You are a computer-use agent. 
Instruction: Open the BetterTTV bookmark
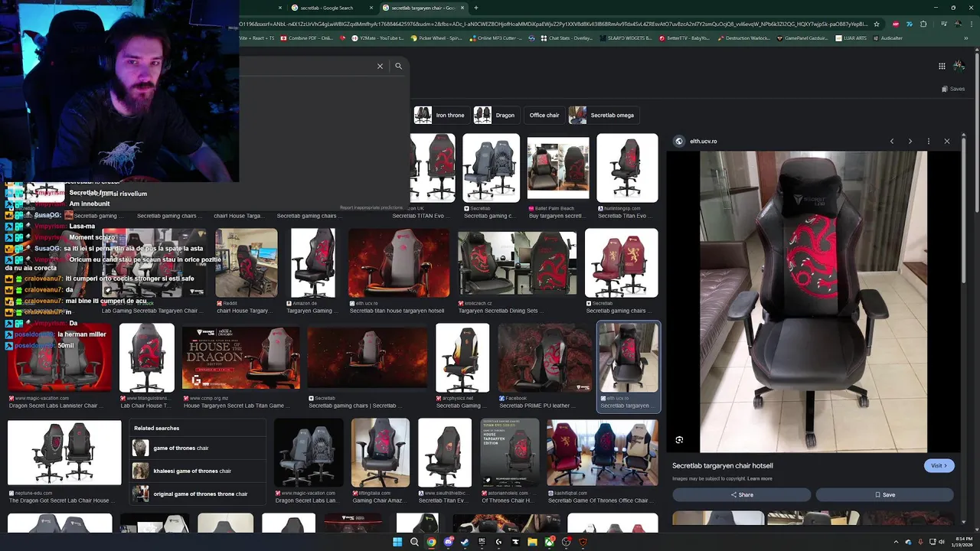pyautogui.click(x=684, y=37)
